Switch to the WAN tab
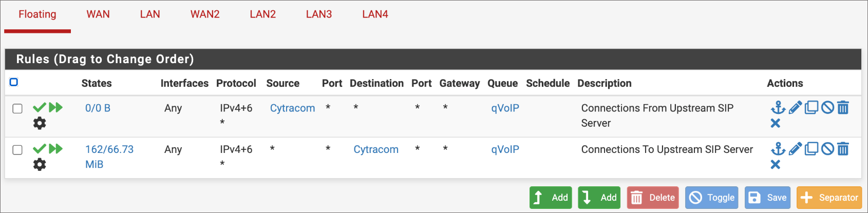868x213 pixels. (x=98, y=14)
